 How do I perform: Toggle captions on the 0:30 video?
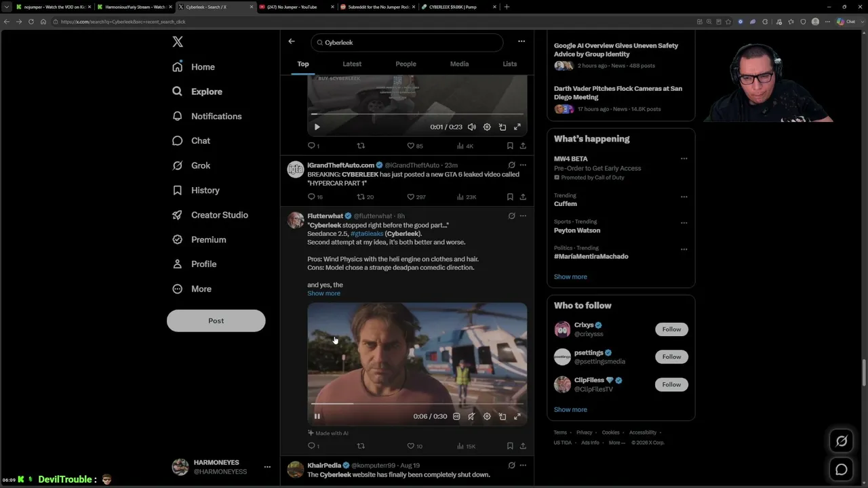click(x=456, y=416)
